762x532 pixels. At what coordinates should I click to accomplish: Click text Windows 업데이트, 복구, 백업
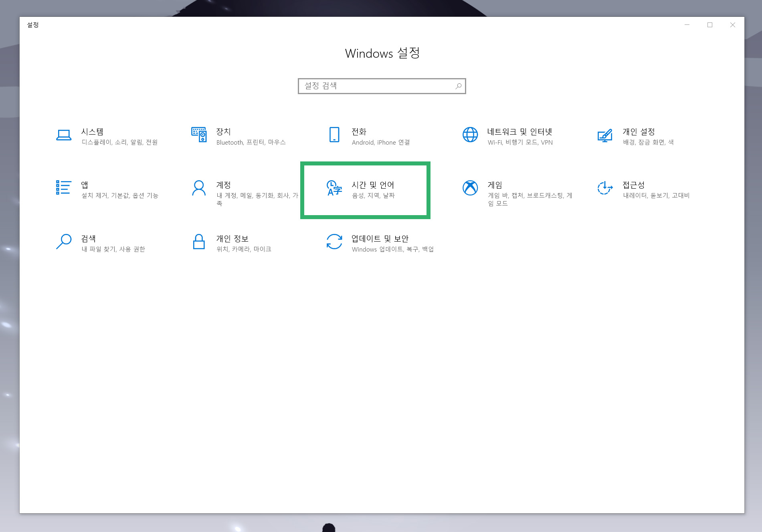tap(393, 249)
